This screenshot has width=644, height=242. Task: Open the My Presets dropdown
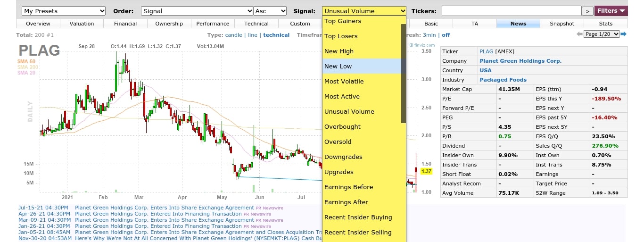click(64, 11)
